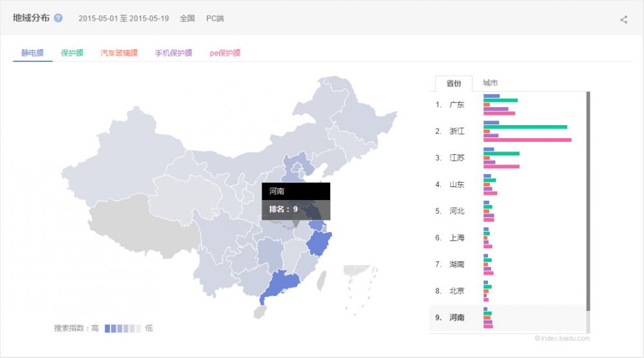Click the 广东 entry ranked first
644x358 pixels.
pyautogui.click(x=456, y=104)
